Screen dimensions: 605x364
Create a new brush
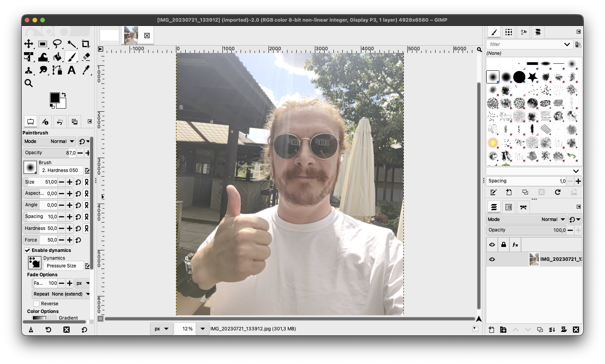click(x=509, y=192)
